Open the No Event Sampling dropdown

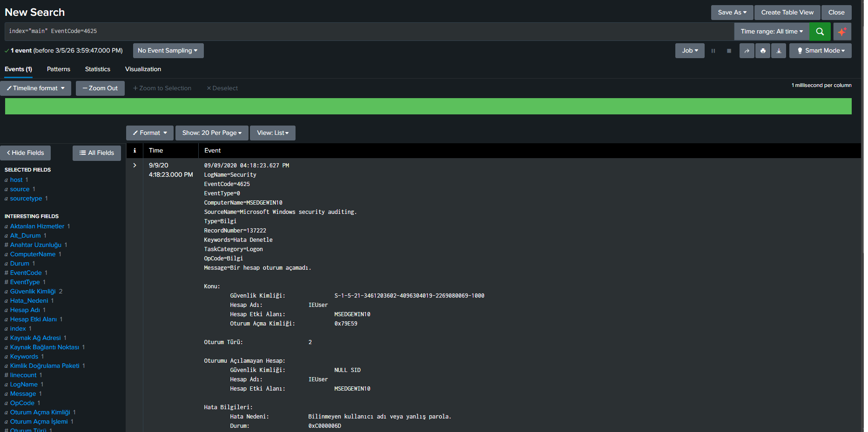(x=168, y=51)
